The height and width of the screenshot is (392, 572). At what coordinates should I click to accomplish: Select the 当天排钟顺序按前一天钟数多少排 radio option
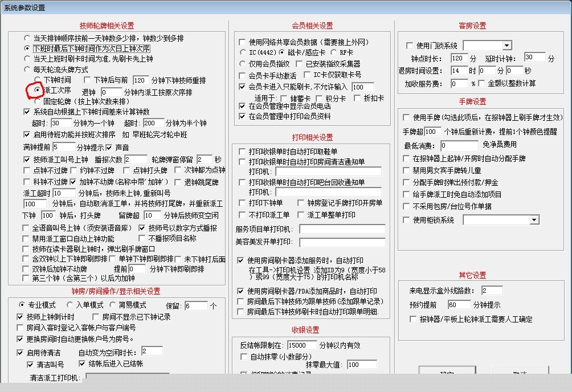click(x=27, y=38)
